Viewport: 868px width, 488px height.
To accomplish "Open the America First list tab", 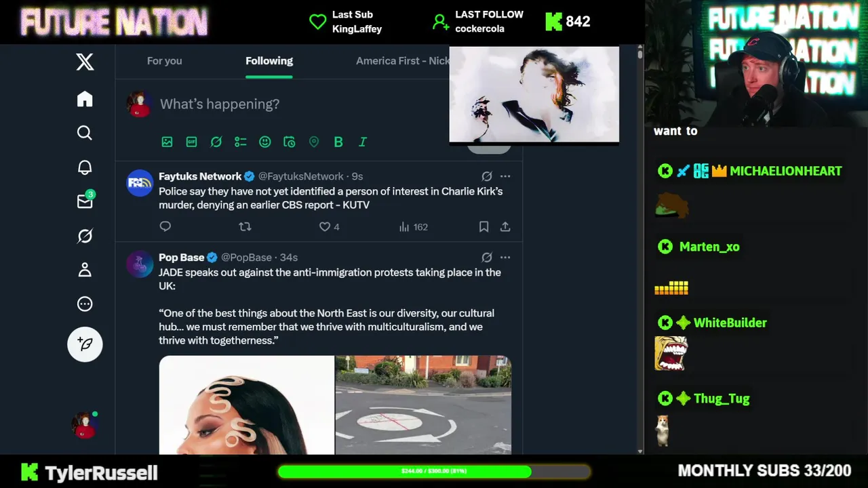I will tap(402, 61).
